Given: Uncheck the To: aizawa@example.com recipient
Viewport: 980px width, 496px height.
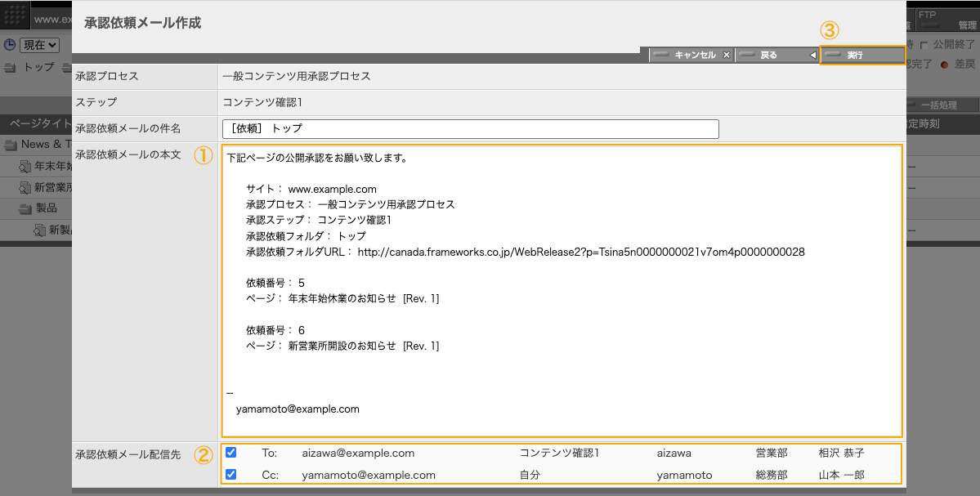Looking at the screenshot, I should pos(231,453).
